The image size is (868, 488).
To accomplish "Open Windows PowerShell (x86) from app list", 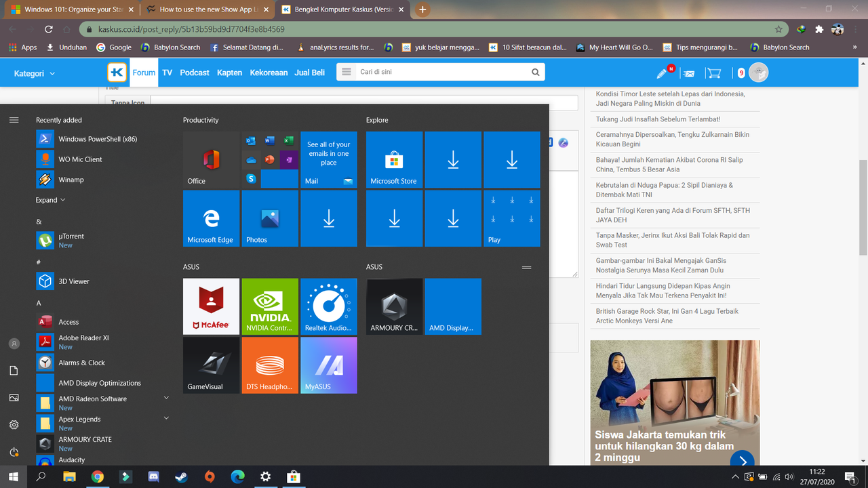I will click(x=98, y=139).
